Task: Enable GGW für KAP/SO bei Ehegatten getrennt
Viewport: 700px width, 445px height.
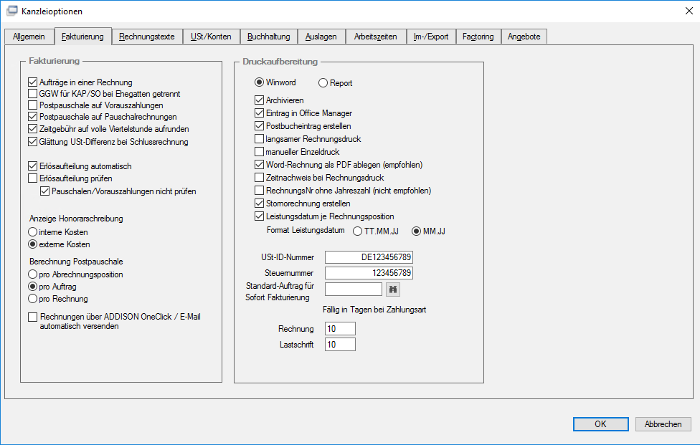Action: coord(33,94)
